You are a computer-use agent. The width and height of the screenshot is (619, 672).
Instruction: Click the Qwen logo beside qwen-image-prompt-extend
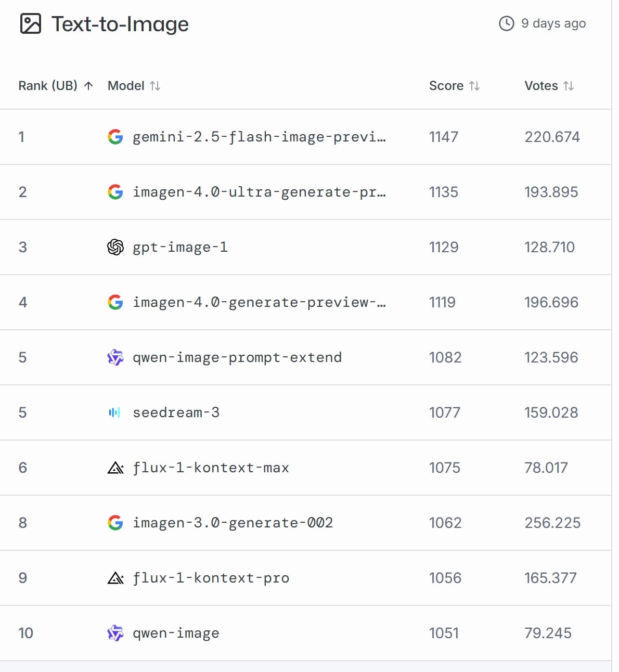(115, 357)
